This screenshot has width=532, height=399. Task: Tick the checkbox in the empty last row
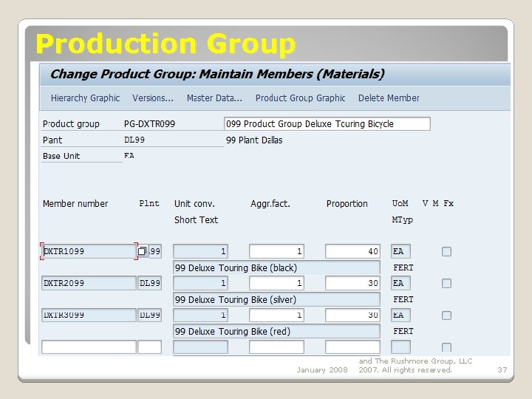[446, 347]
